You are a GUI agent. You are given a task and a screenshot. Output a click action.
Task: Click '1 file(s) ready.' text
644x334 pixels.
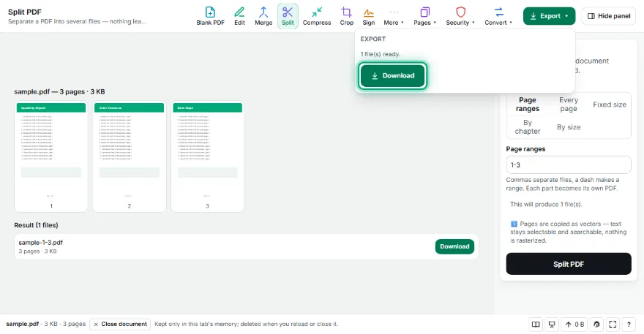pos(381,54)
